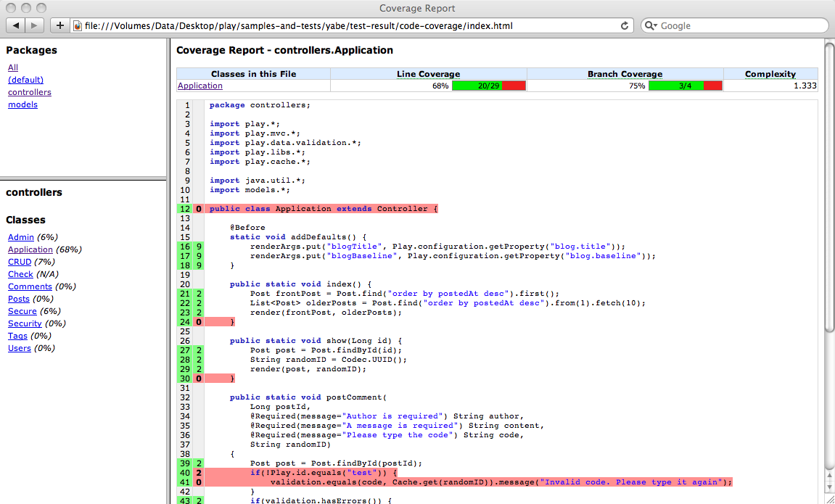Select the CRUD class link
The width and height of the screenshot is (835, 504).
click(x=20, y=262)
